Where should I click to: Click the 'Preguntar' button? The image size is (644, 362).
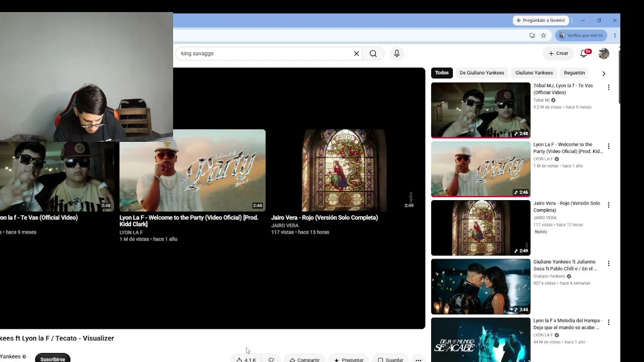[349, 360]
